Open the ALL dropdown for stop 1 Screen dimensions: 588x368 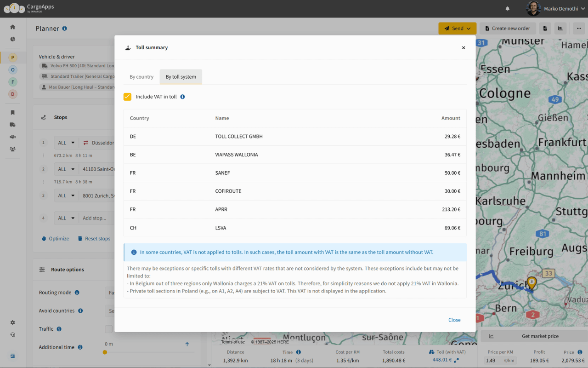(66, 143)
